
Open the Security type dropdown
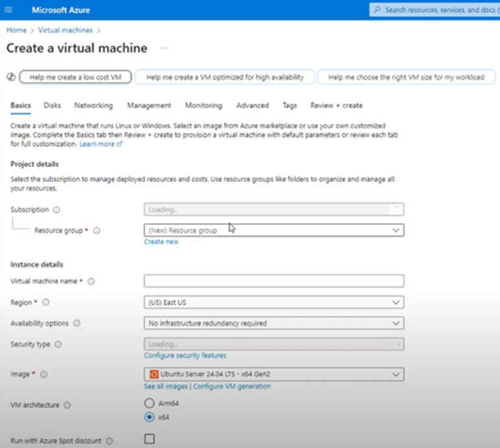click(x=274, y=344)
